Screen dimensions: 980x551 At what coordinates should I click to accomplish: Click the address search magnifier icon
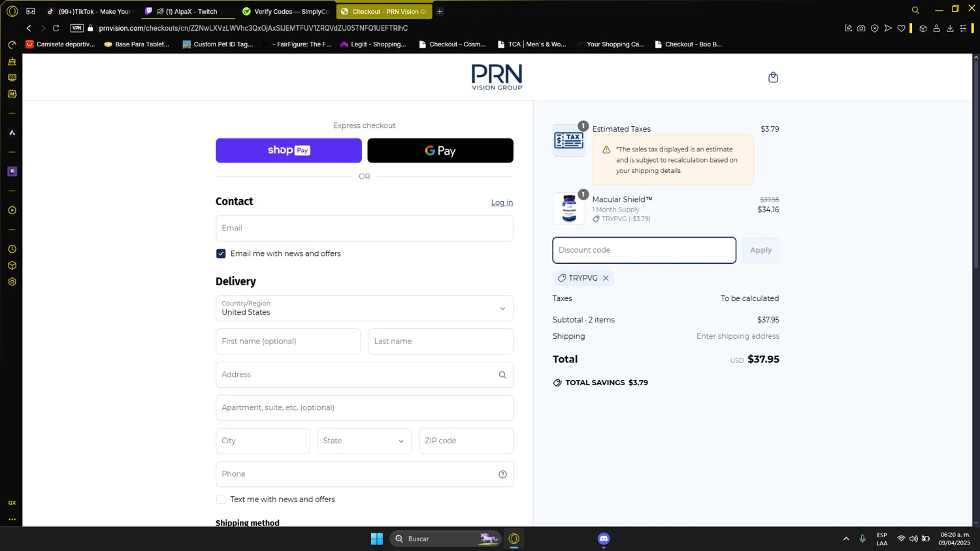pos(502,375)
